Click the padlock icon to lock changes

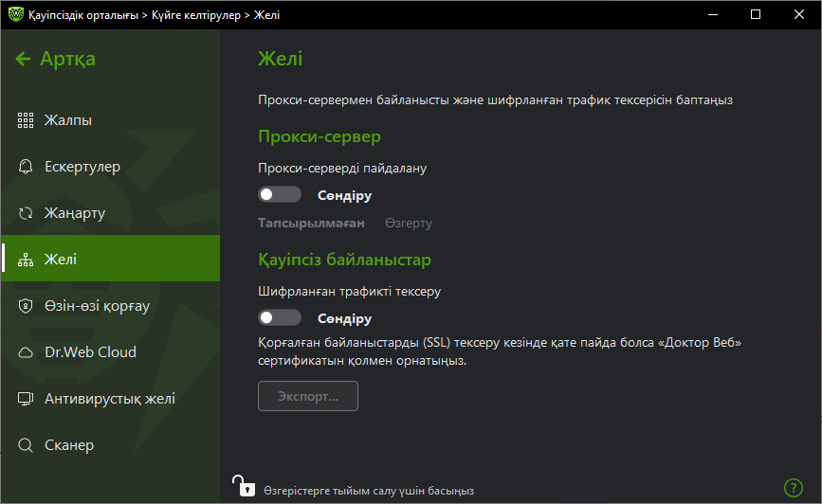pos(244,487)
